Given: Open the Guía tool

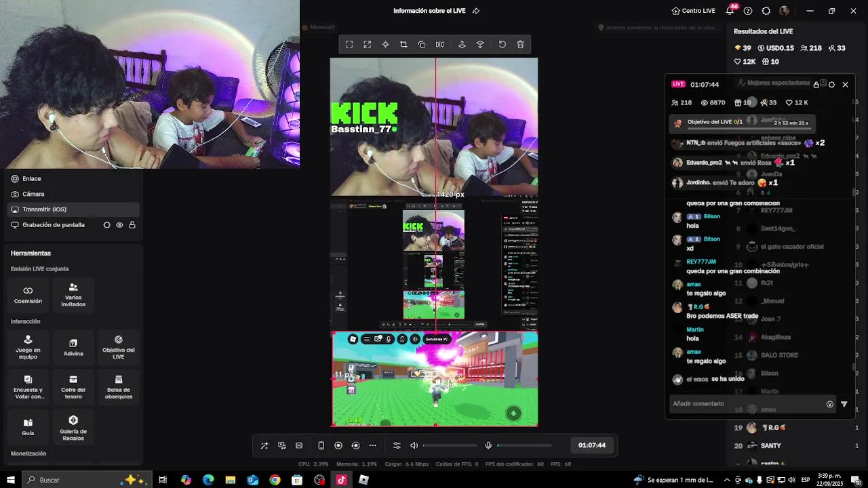Looking at the screenshot, I should (x=28, y=426).
